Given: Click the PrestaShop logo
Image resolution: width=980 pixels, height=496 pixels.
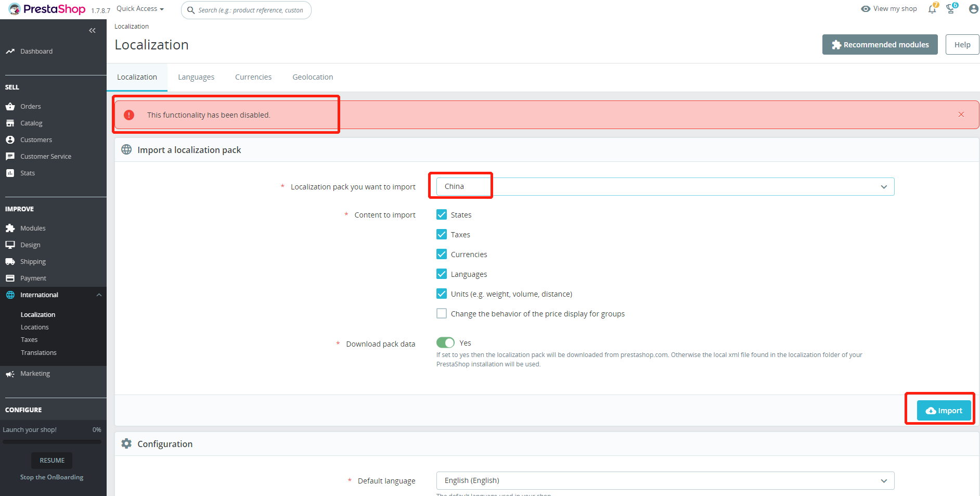Looking at the screenshot, I should [47, 9].
